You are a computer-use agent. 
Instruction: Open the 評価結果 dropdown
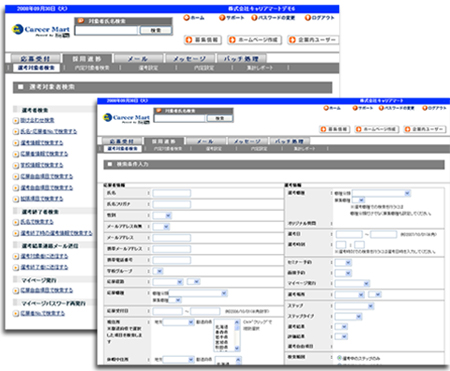click(x=341, y=337)
